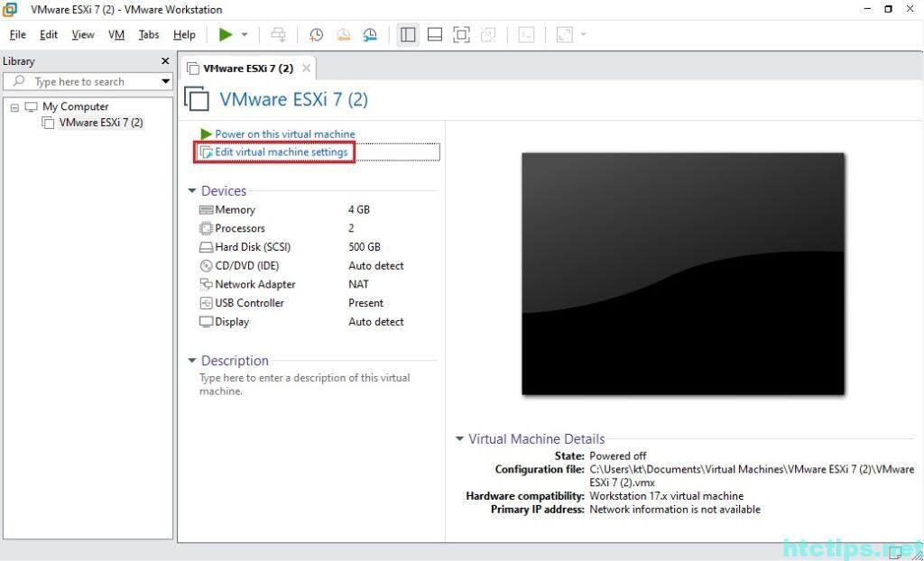Click the black virtual machine screen preview
This screenshot has height=561, width=924.
[x=683, y=273]
